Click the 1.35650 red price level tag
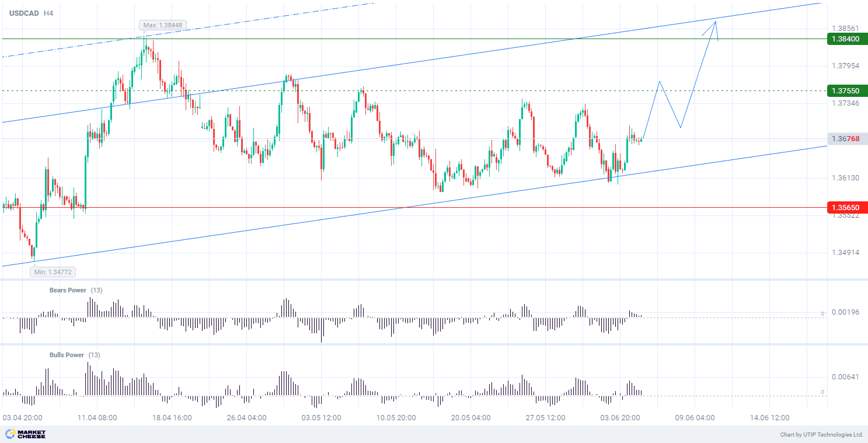This screenshot has width=868, height=443. click(847, 207)
